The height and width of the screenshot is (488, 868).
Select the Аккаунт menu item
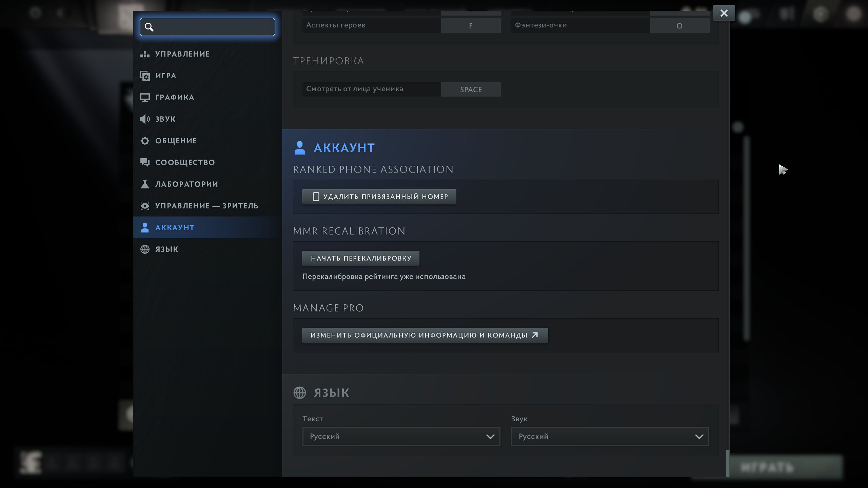(175, 227)
